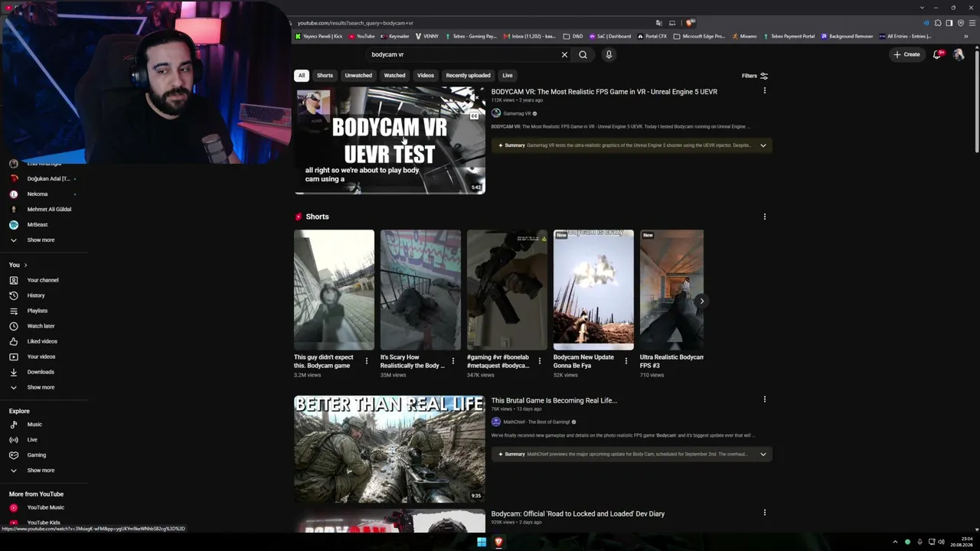Open options for 'This guy didn't expect this' Short

point(367,361)
